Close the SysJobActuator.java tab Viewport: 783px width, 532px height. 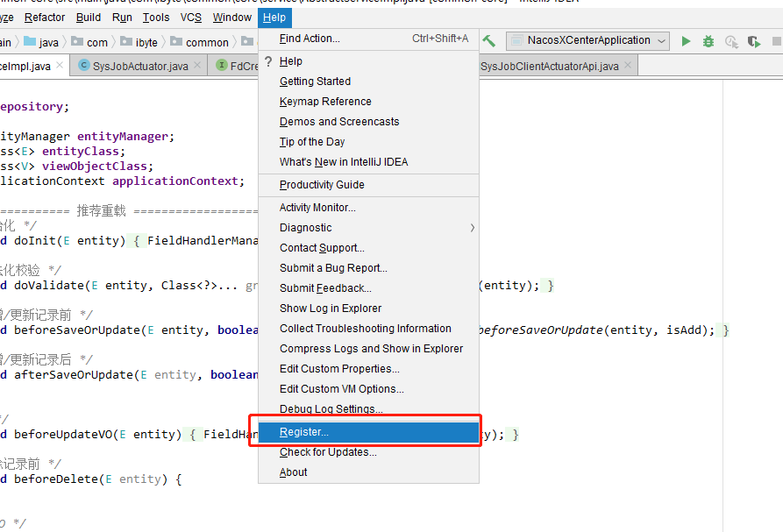pos(197,66)
